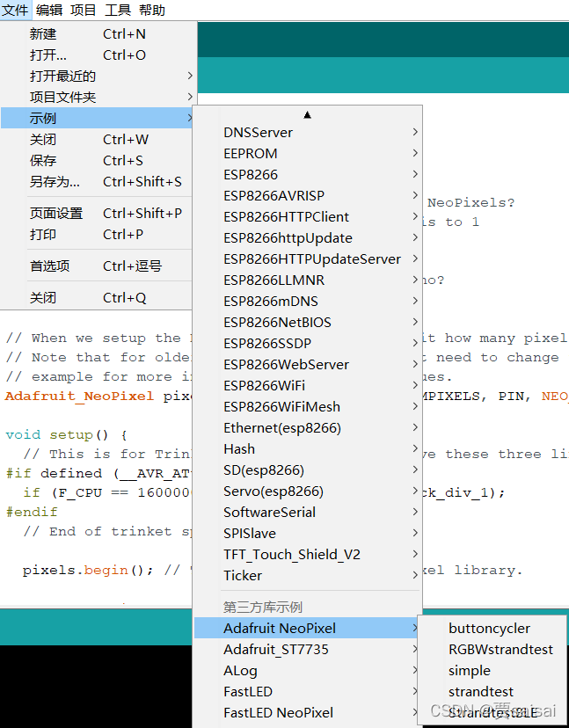
Task: Select the 示例 menu item
Action: coord(97,118)
